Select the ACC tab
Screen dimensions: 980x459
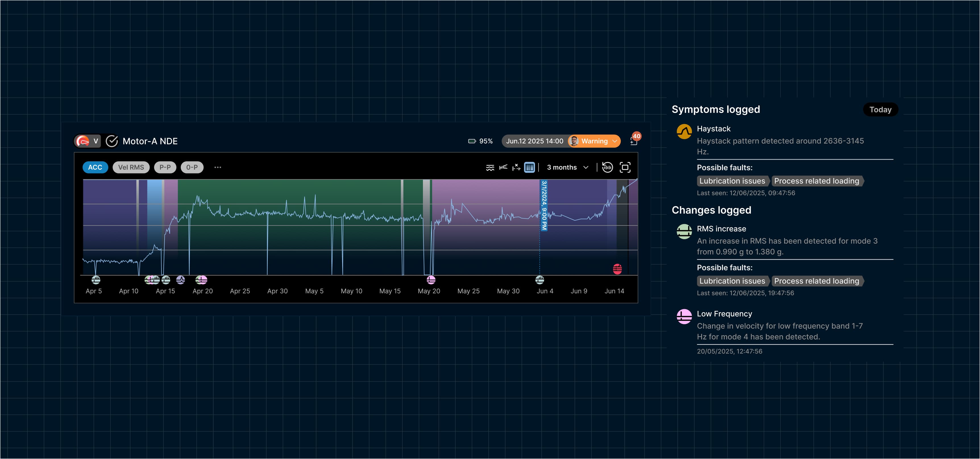click(x=95, y=168)
